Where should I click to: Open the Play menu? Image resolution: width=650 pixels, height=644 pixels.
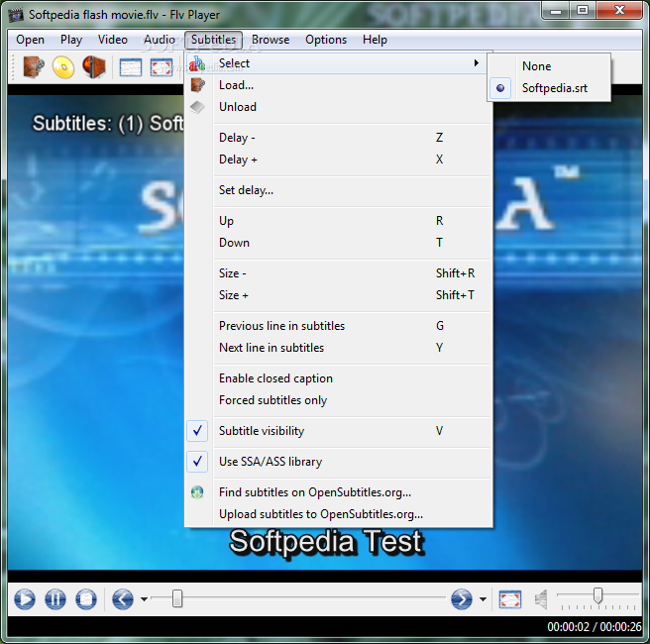[x=71, y=40]
